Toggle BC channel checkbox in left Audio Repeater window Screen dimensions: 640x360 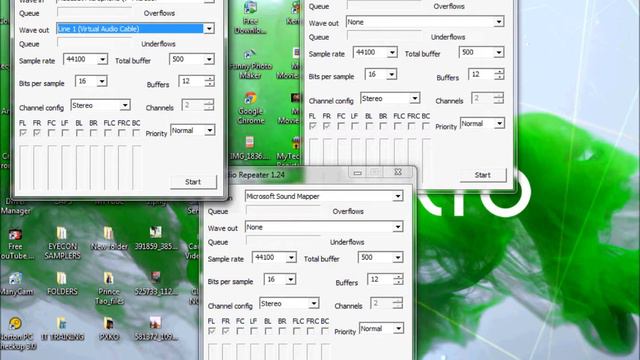pos(136,133)
